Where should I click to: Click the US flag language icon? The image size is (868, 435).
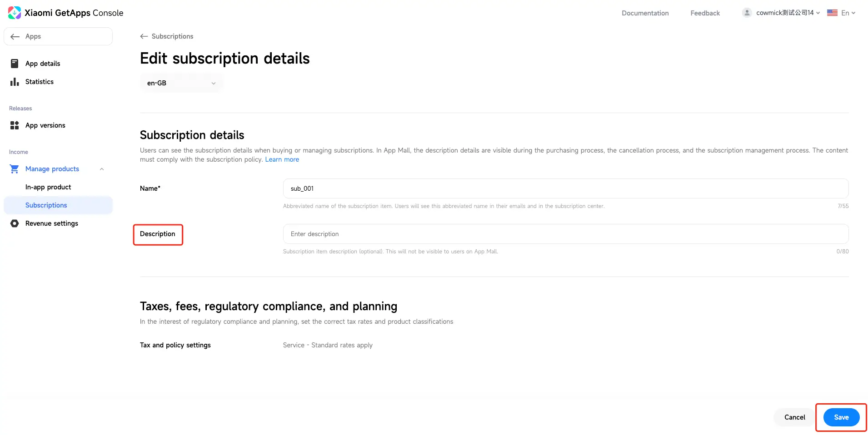pyautogui.click(x=832, y=13)
